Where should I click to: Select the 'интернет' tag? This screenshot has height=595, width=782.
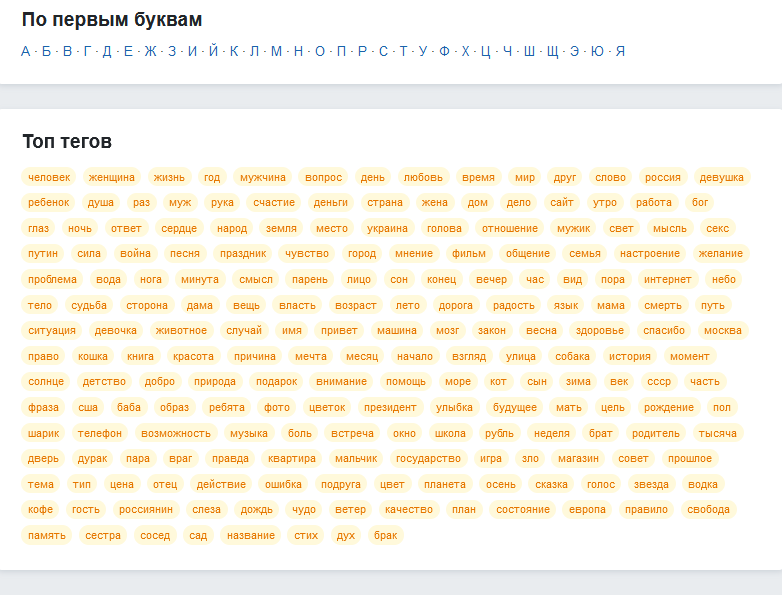point(667,279)
